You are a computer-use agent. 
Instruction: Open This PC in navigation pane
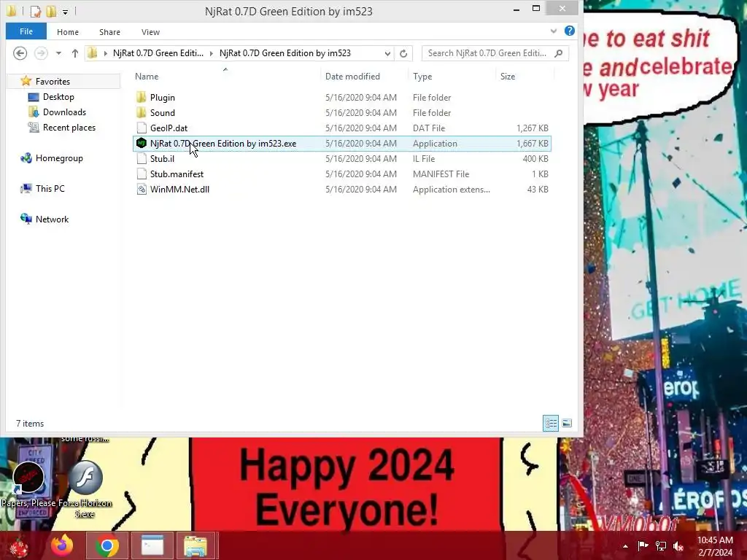[50, 189]
